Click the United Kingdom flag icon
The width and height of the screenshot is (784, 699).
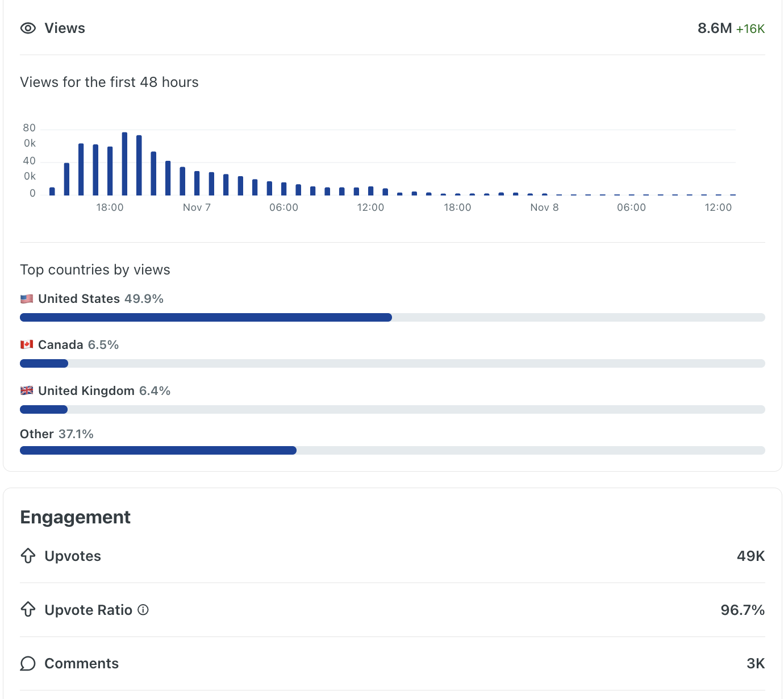(x=27, y=390)
